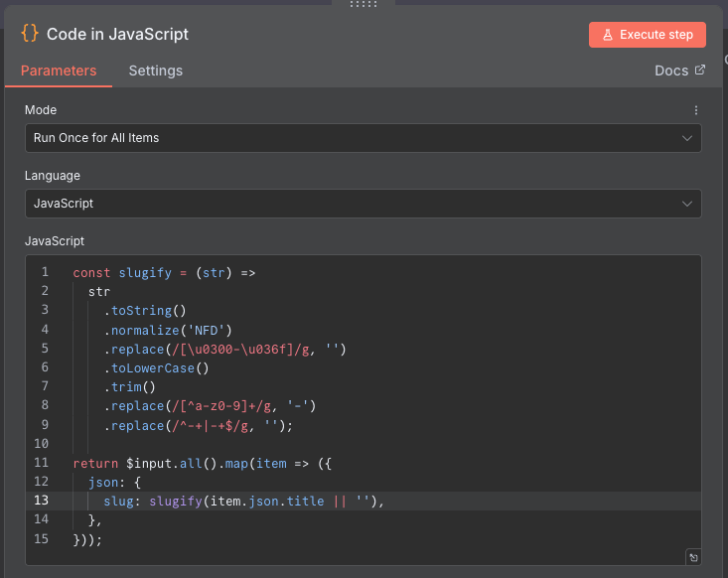This screenshot has width=728, height=578.
Task: Open the three-dot options menu for Mode
Action: [x=695, y=110]
